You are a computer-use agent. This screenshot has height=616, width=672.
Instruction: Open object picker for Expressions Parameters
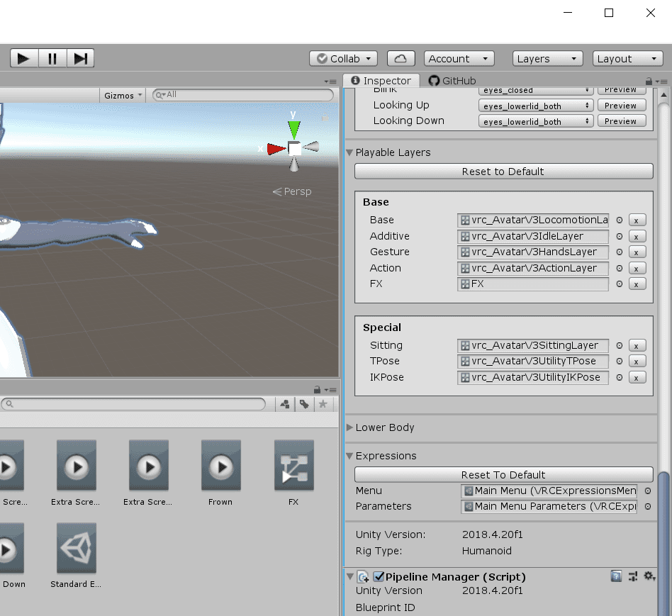[648, 507]
